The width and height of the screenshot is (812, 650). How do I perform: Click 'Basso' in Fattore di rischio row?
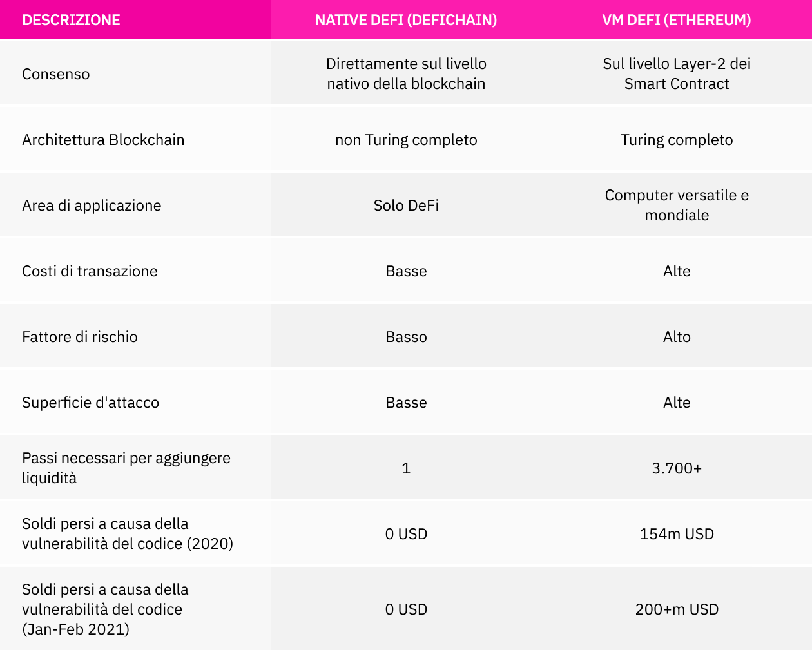point(406,337)
